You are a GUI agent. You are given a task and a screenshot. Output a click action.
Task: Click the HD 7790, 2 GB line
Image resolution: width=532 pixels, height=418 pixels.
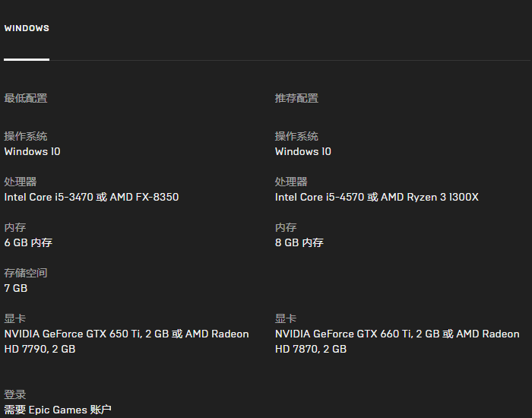pyautogui.click(x=40, y=349)
